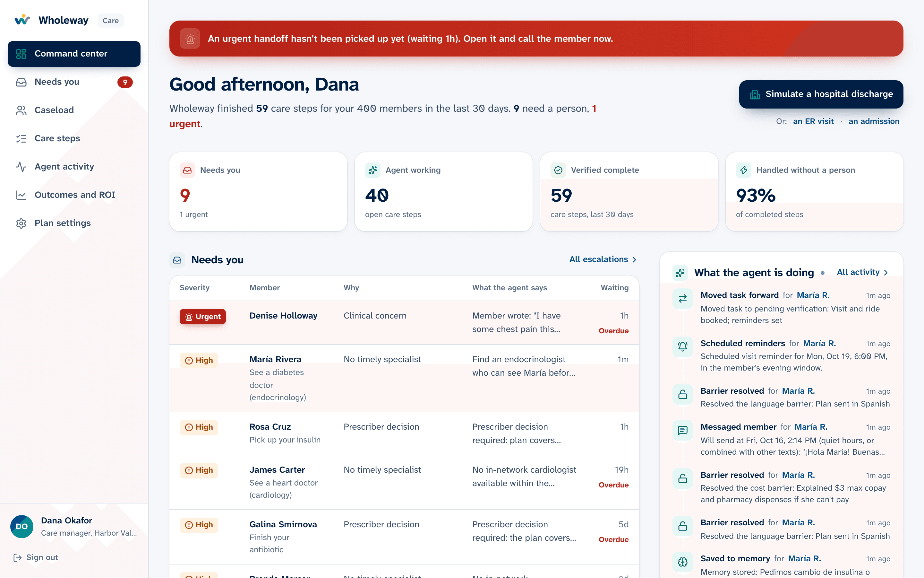The width and height of the screenshot is (924, 578).
Task: Open Outcomes and ROI
Action: click(x=74, y=195)
